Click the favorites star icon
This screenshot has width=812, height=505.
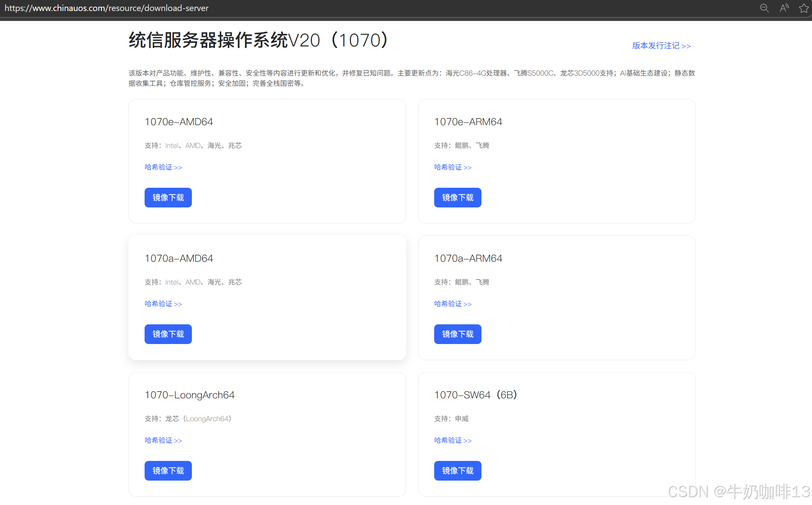803,8
